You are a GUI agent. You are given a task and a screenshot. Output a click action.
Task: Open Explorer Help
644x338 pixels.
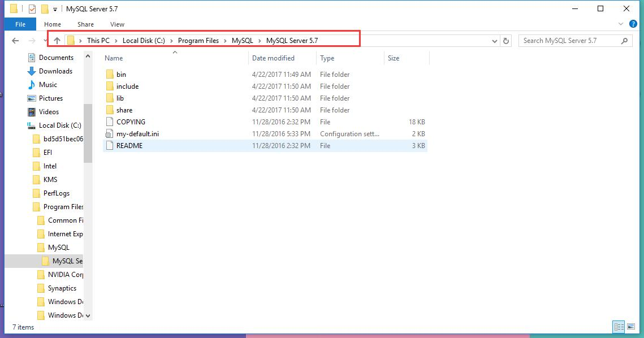[633, 24]
